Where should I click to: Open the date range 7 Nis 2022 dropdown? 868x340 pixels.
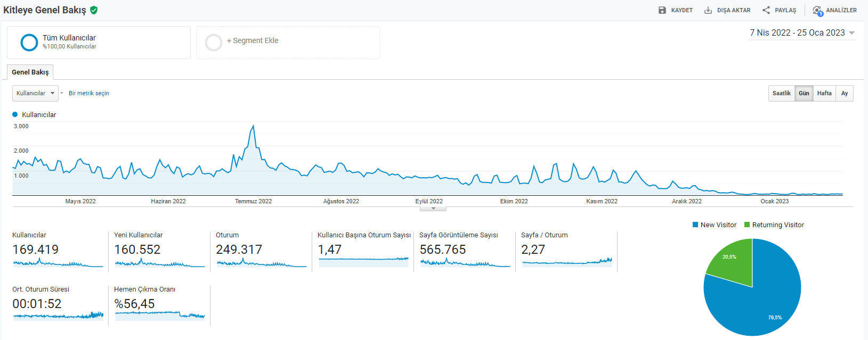802,33
